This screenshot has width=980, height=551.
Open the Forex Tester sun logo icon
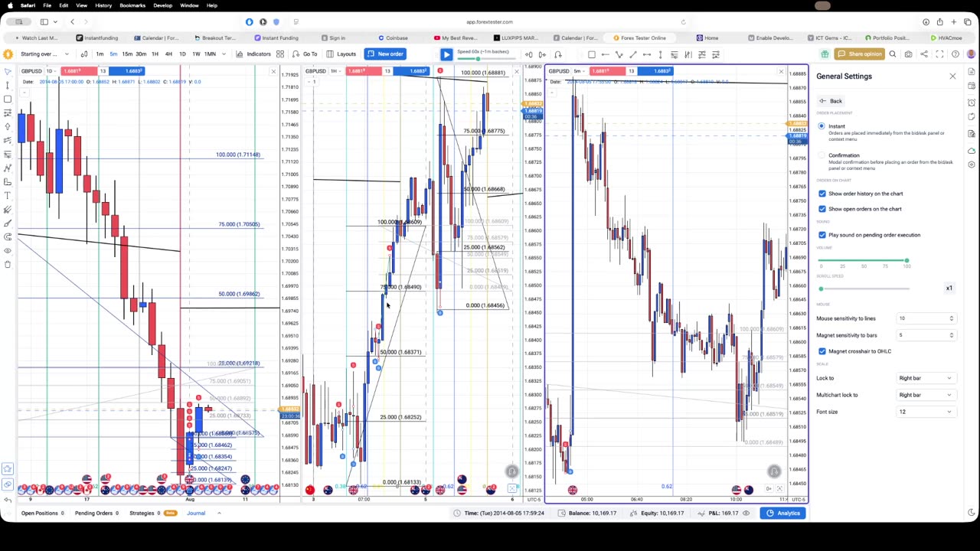(8, 54)
